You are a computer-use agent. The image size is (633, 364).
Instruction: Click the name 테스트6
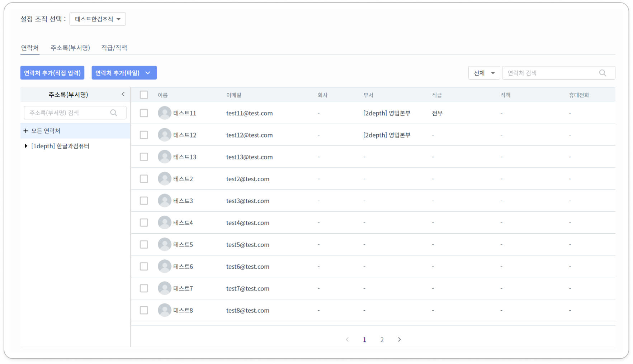click(x=183, y=267)
